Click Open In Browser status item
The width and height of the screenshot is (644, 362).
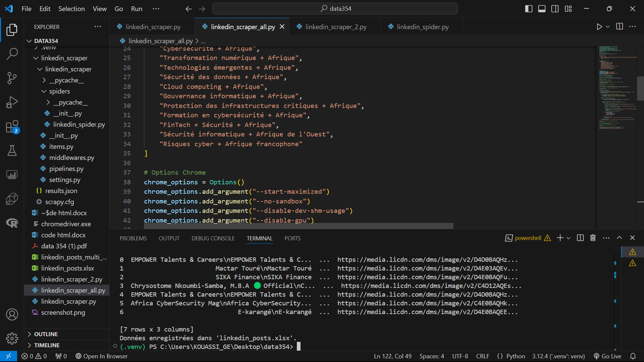point(101,356)
